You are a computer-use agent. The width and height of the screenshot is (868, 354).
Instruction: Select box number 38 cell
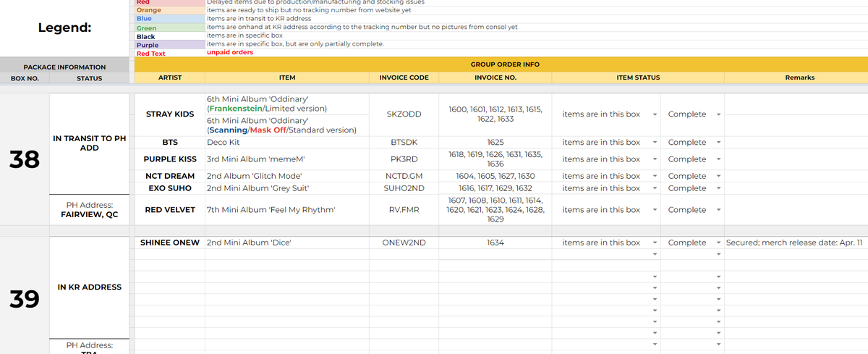[x=25, y=159]
